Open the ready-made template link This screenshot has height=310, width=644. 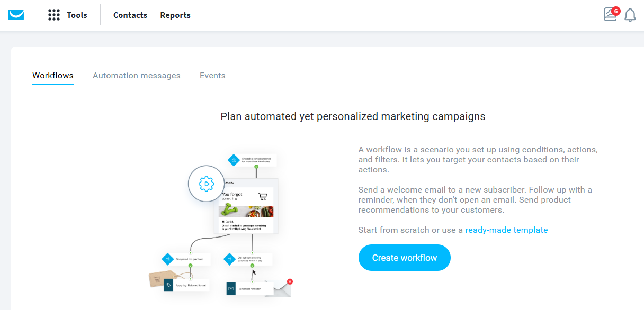point(506,230)
